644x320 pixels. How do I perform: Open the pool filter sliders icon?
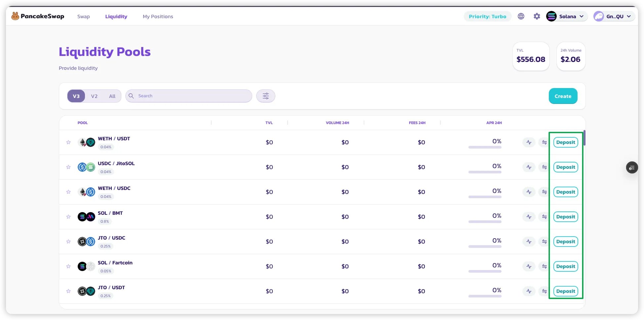pyautogui.click(x=265, y=96)
